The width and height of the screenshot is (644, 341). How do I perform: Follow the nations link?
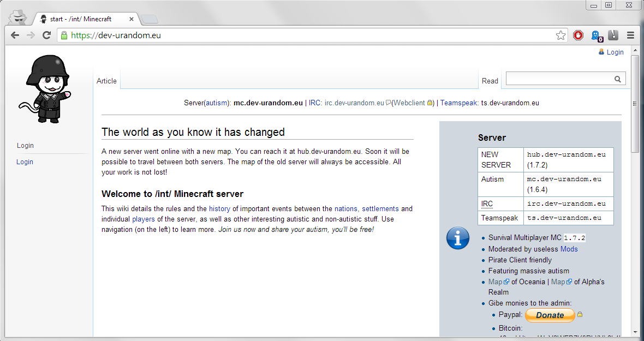click(346, 208)
